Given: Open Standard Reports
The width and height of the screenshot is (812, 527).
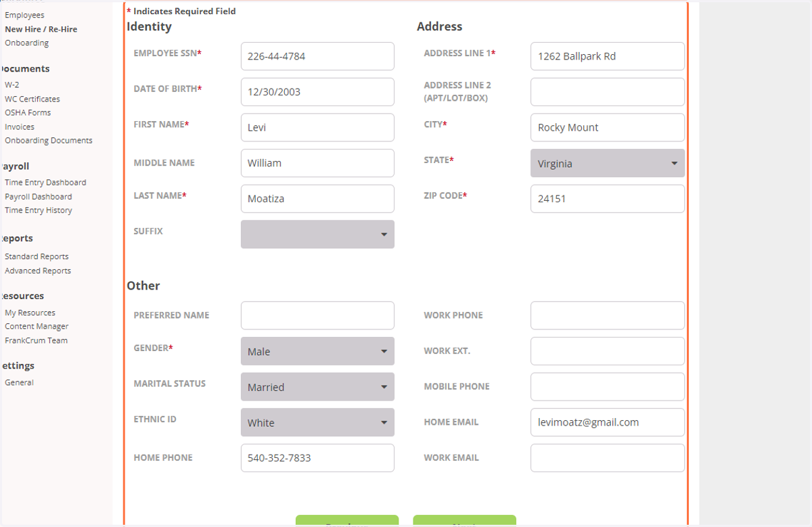Looking at the screenshot, I should click(x=37, y=256).
